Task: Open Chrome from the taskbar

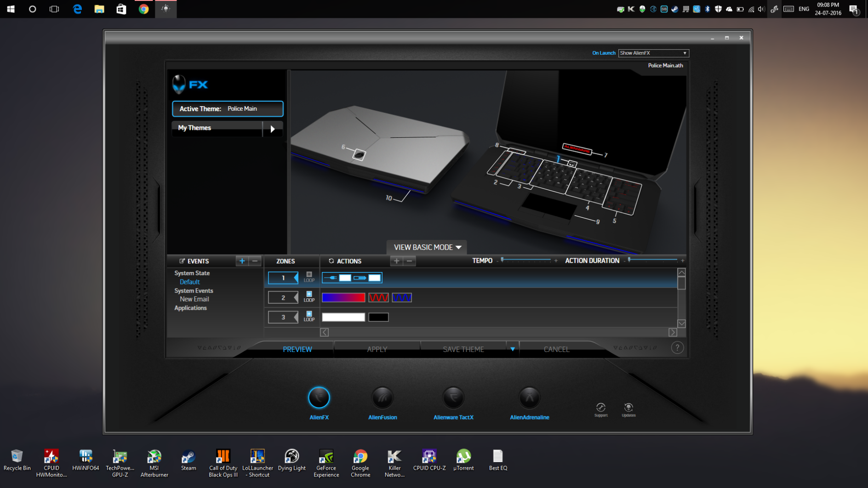Action: tap(143, 9)
